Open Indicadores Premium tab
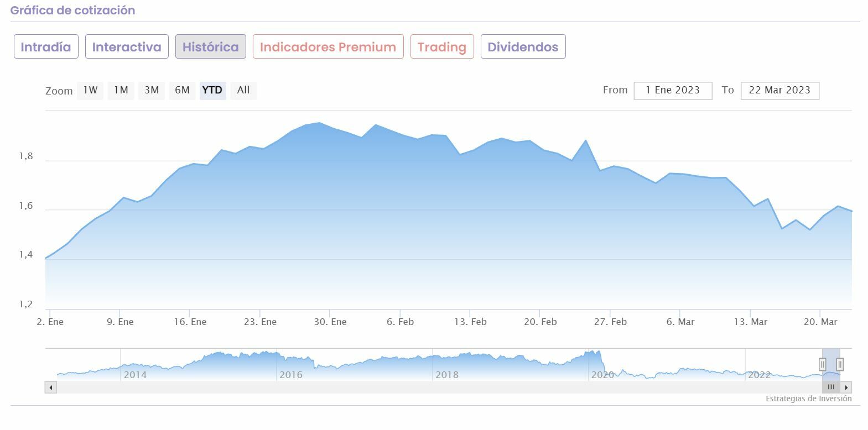Viewport: 868px width, 430px height. pyautogui.click(x=328, y=47)
